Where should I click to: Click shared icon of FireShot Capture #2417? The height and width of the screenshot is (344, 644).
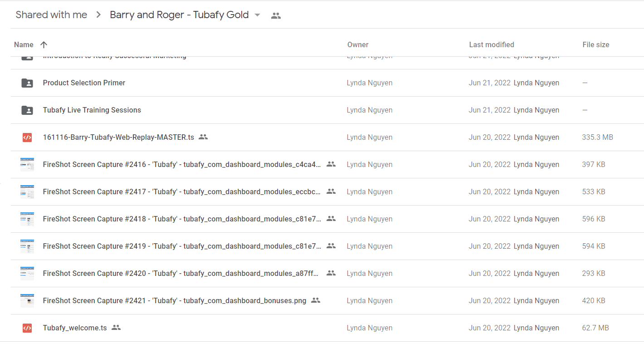(x=331, y=191)
